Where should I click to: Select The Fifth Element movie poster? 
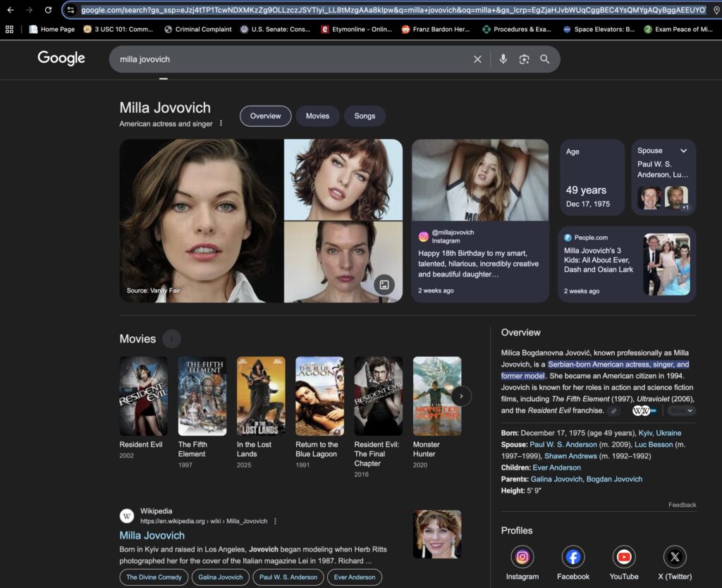click(x=202, y=396)
